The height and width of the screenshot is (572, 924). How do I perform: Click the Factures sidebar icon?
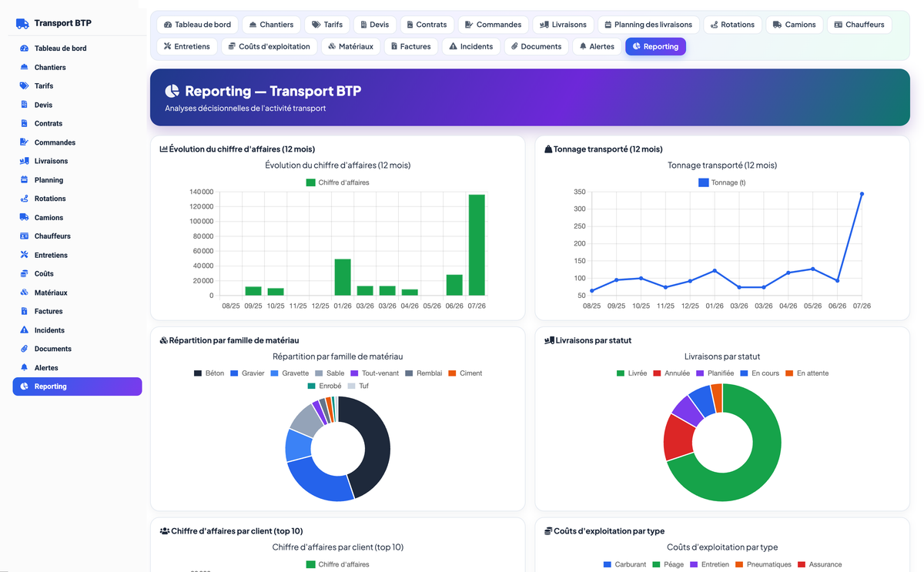[24, 312]
